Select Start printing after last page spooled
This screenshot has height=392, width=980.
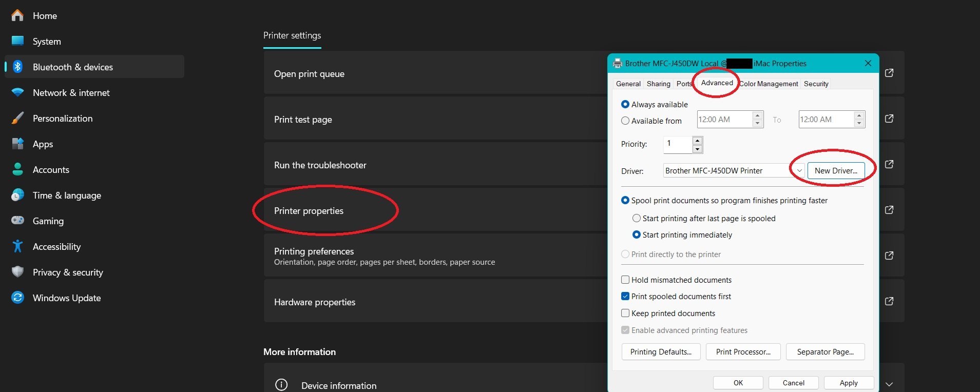[637, 218]
